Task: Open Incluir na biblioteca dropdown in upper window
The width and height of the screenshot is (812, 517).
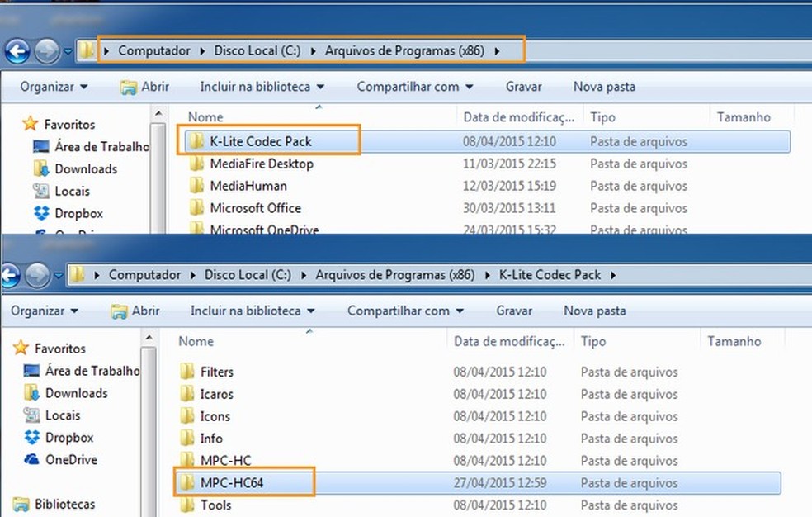Action: [262, 87]
